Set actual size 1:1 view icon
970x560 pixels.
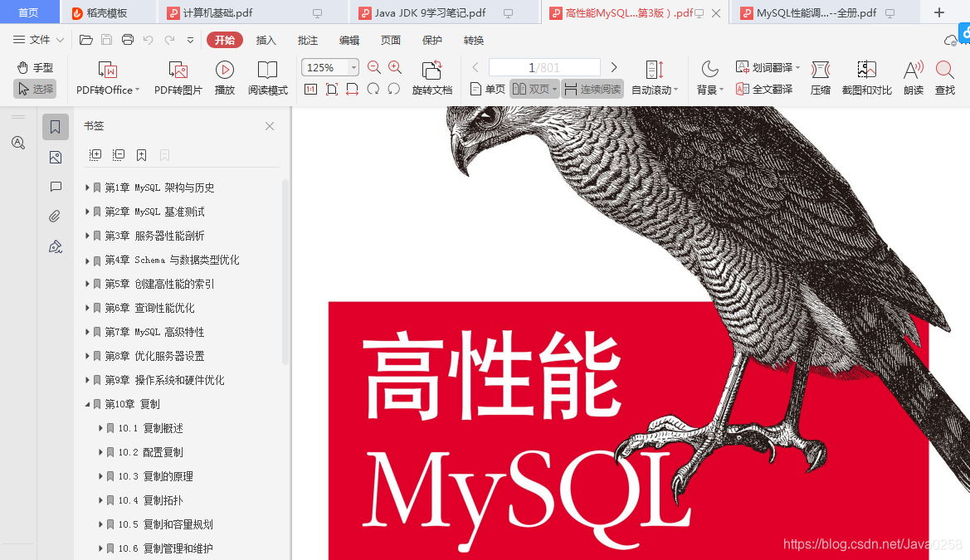(x=311, y=89)
